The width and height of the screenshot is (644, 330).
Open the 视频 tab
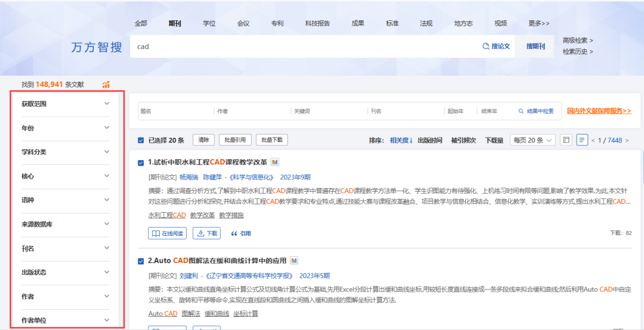tap(501, 23)
